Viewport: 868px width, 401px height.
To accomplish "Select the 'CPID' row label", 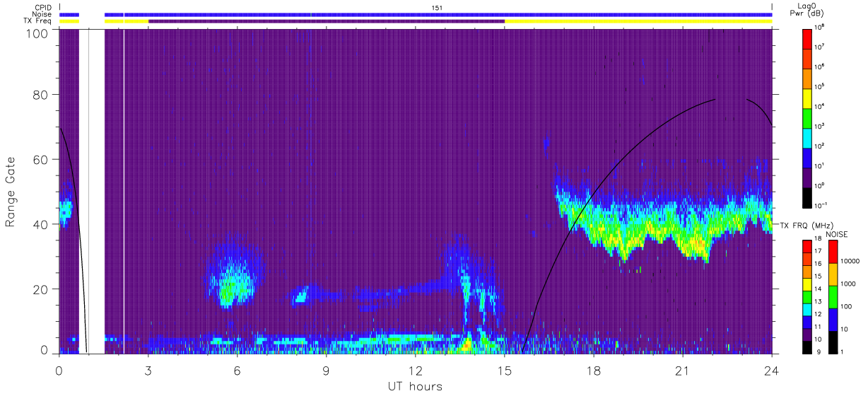I will pyautogui.click(x=42, y=7).
